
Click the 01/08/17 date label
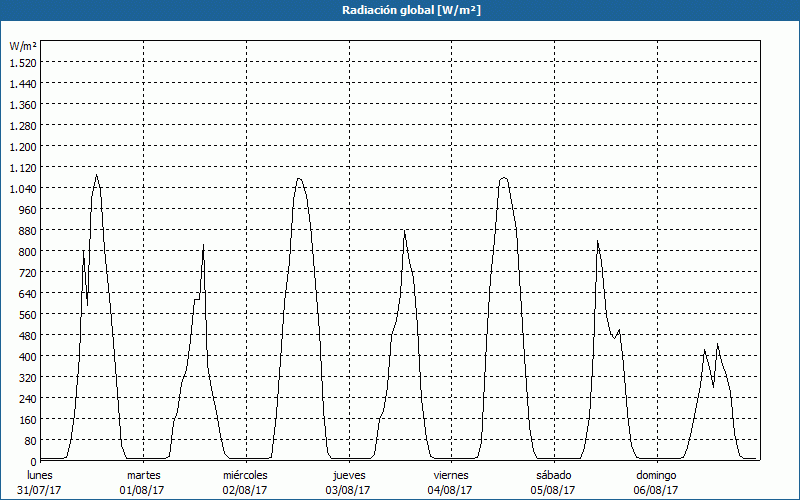coord(142,490)
